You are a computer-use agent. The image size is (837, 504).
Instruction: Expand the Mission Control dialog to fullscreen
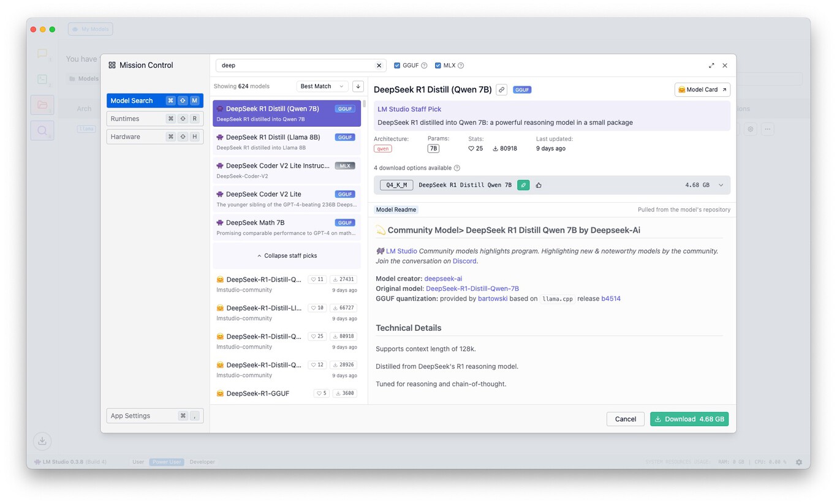(711, 66)
